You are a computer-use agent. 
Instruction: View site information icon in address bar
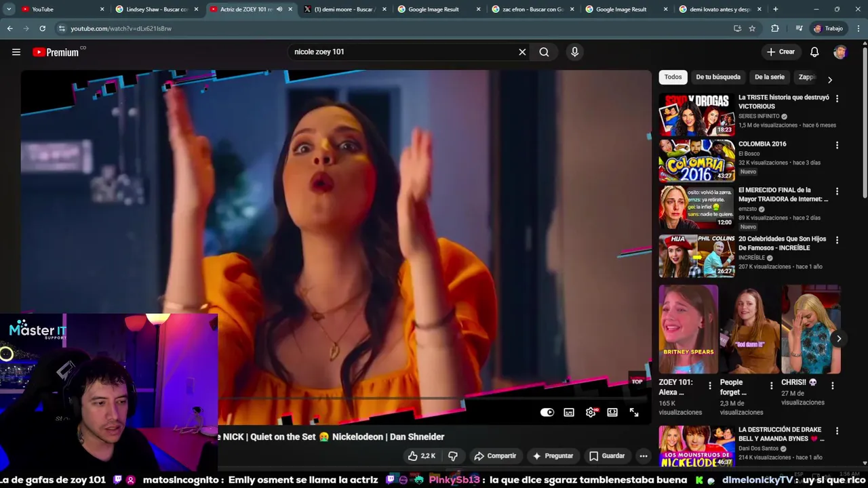[62, 28]
